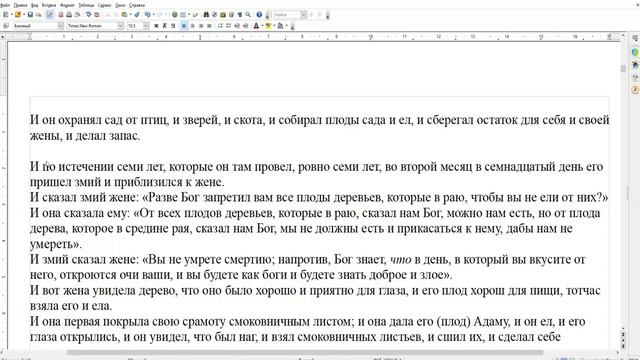Image resolution: width=640 pixels, height=360 pixels.
Task: Expand the Times New Roman font list arrow
Action: tap(121, 26)
